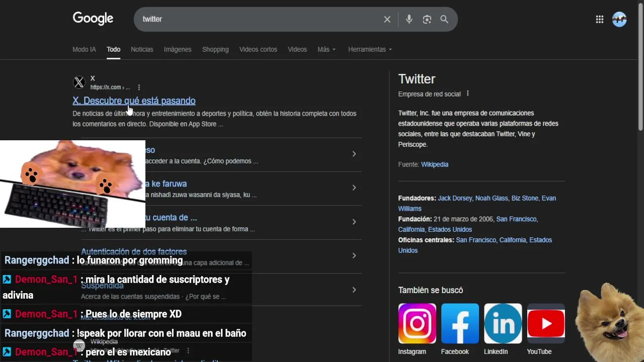Click the magnifying glass search button

(444, 19)
